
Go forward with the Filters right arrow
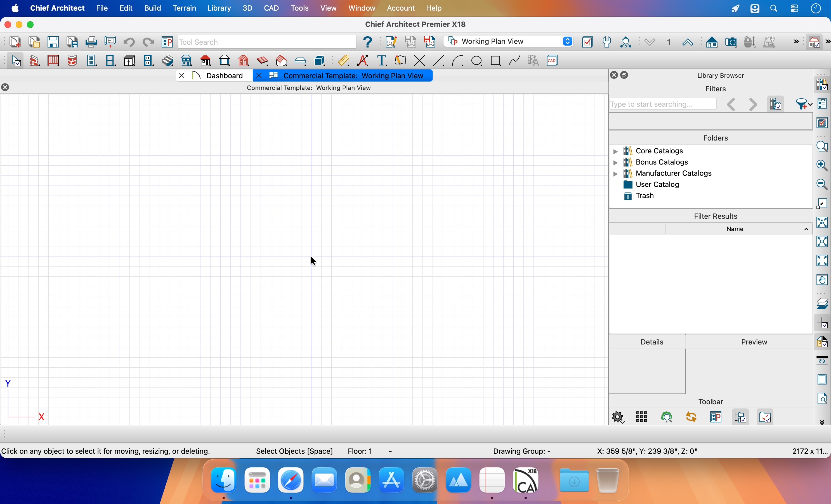pos(753,104)
